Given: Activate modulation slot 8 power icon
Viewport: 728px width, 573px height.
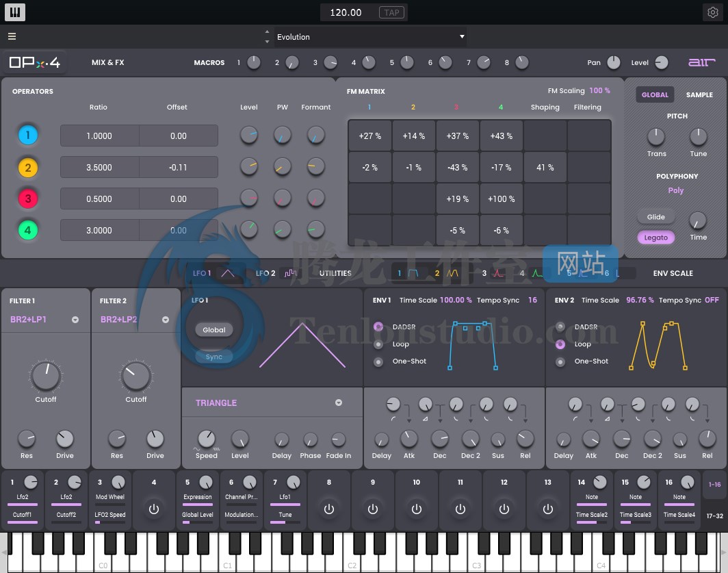Looking at the screenshot, I should (328, 509).
